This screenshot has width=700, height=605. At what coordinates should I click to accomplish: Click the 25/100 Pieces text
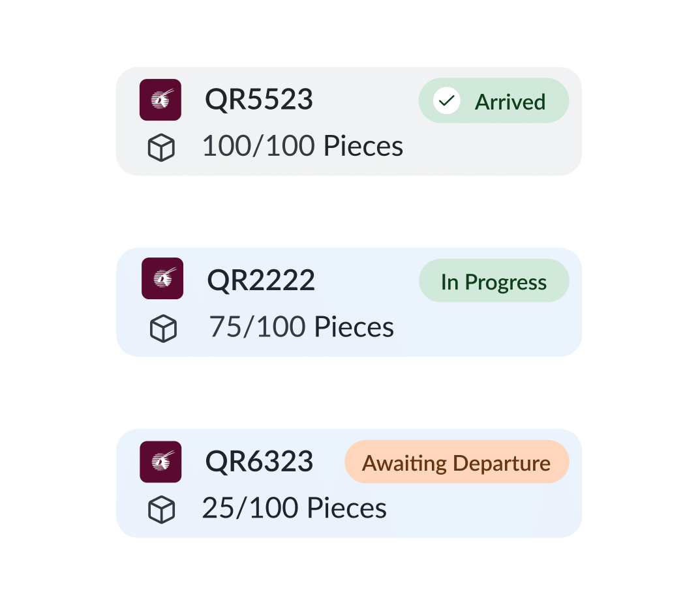pos(294,508)
